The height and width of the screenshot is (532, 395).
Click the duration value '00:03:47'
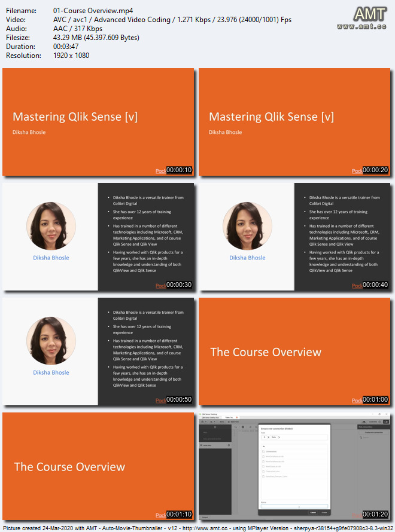[x=66, y=47]
